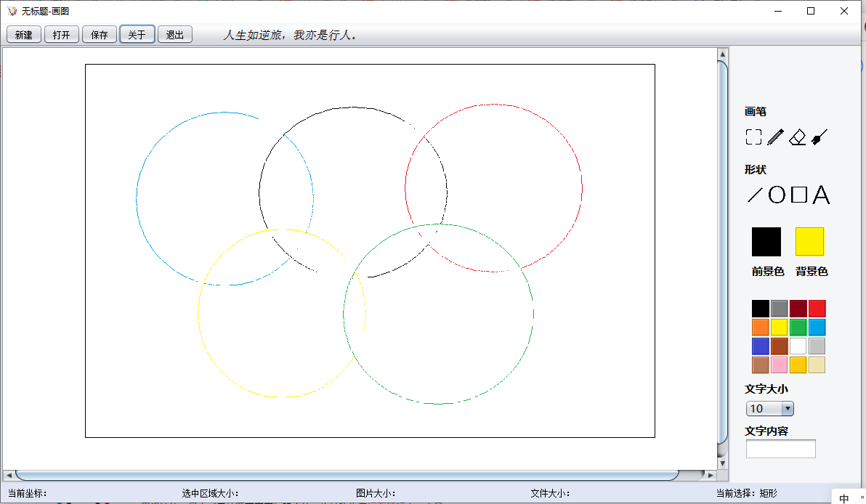Click the 中 input method indicator

(844, 498)
